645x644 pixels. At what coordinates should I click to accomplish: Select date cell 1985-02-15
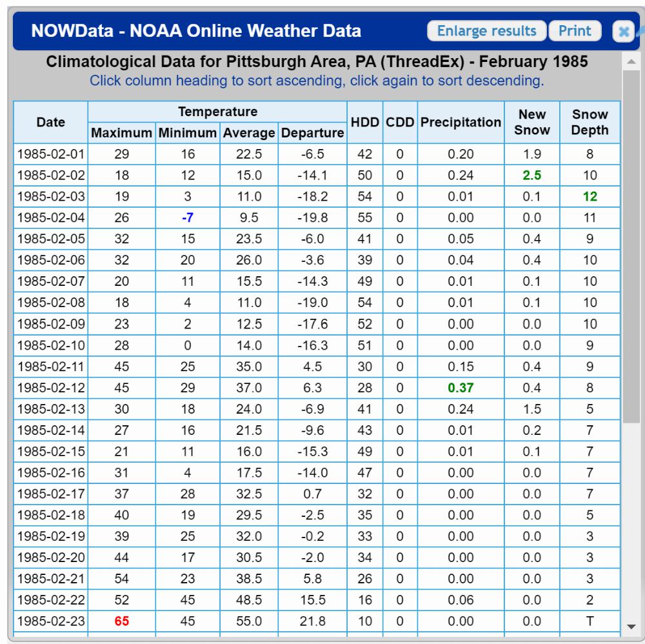(x=50, y=452)
